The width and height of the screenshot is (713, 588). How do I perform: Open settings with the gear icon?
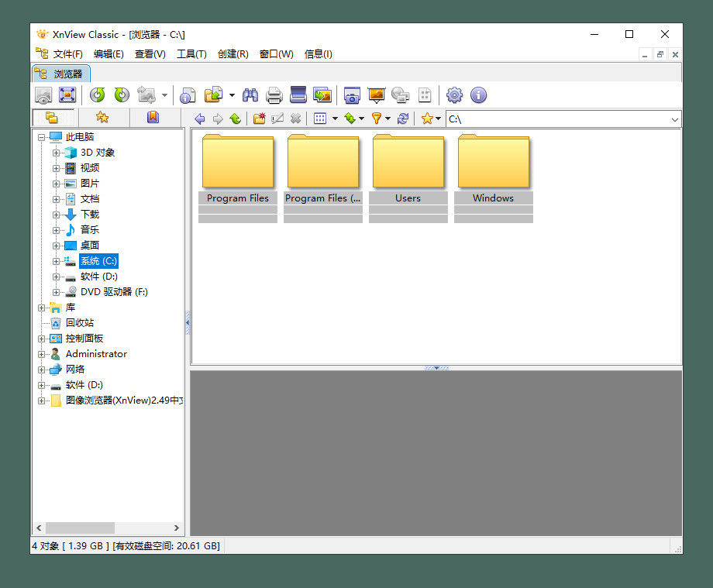click(x=454, y=95)
